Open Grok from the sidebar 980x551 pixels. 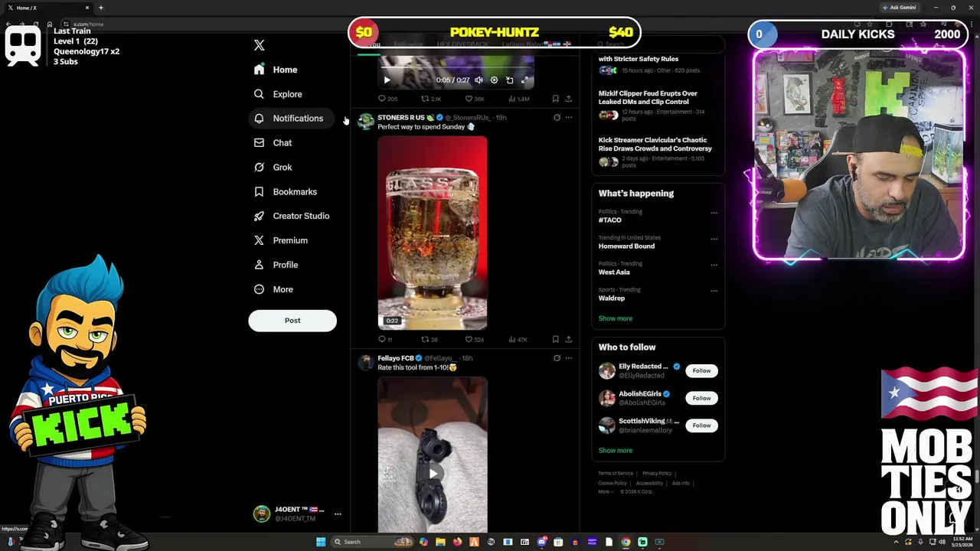pos(273,168)
